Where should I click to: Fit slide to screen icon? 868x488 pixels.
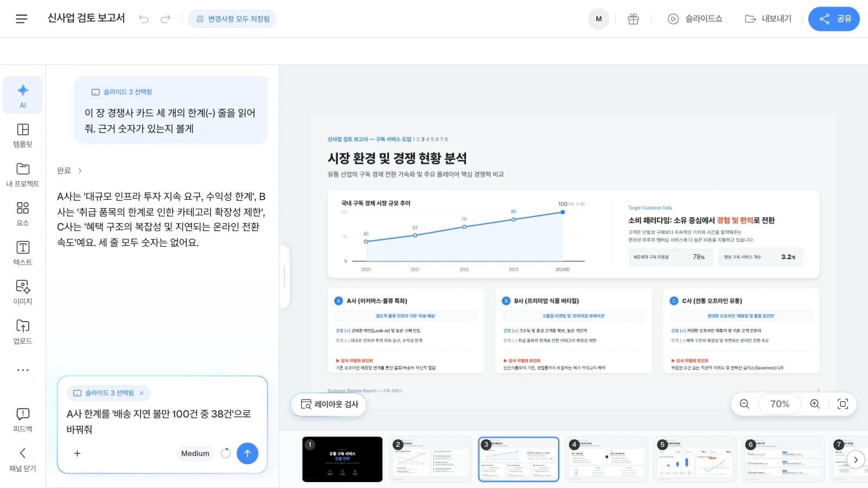coord(843,404)
